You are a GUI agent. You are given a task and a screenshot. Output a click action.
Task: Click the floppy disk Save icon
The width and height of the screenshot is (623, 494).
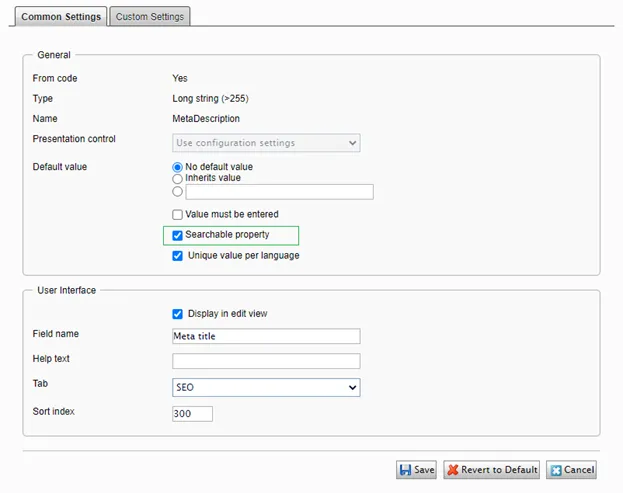tap(405, 470)
